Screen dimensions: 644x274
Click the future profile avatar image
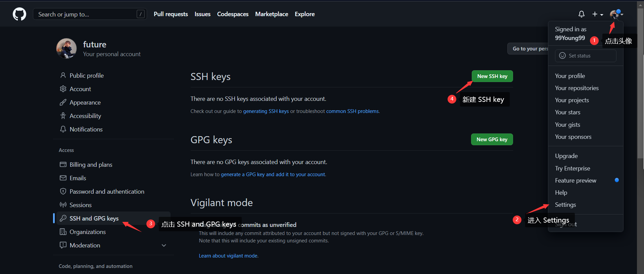click(x=66, y=48)
